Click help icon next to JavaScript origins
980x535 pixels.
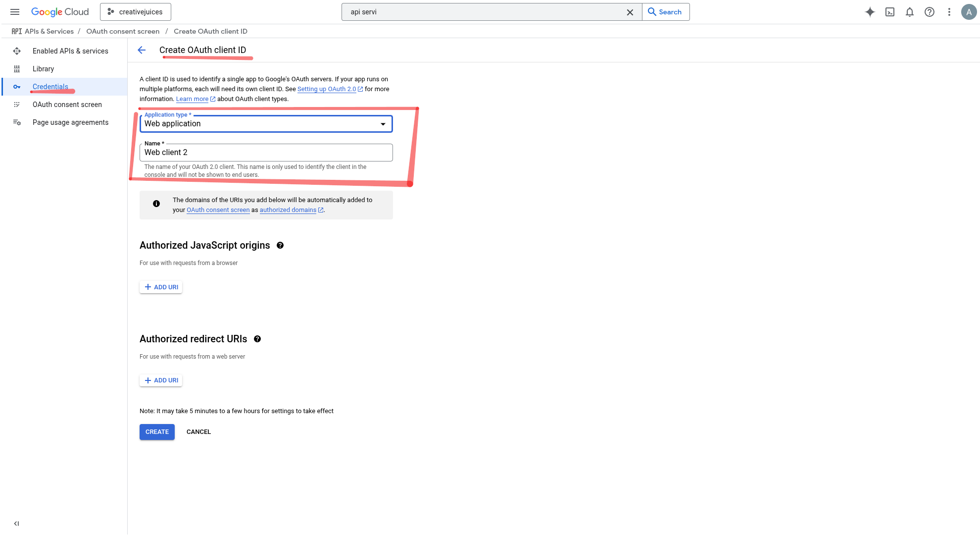(280, 245)
